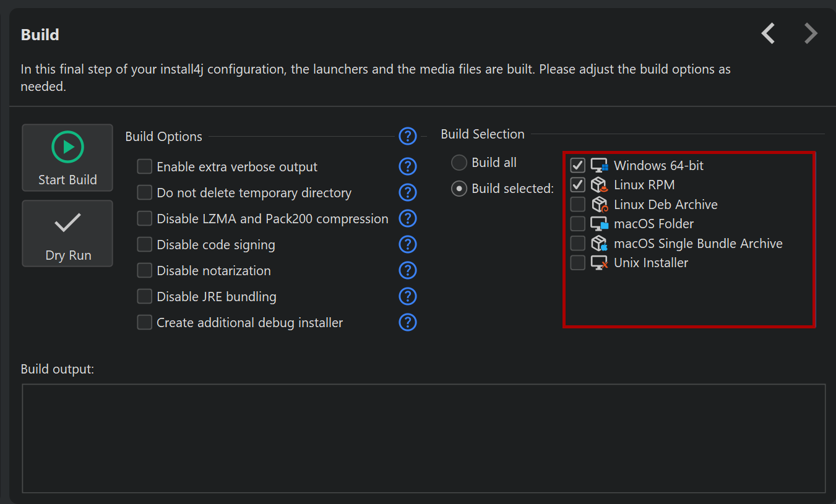Show help for Disable JRE bundling
Image resolution: width=836 pixels, height=504 pixels.
coord(408,296)
